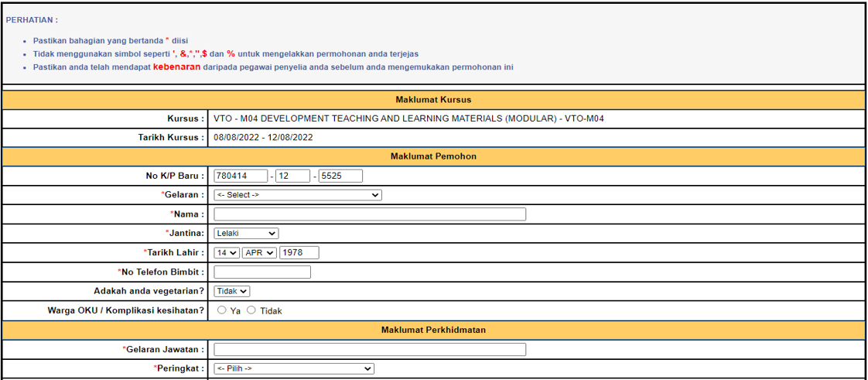Screen dimensions: 868x380
Task: Open the Tarikh Lahir day dropdown
Action: 226,252
